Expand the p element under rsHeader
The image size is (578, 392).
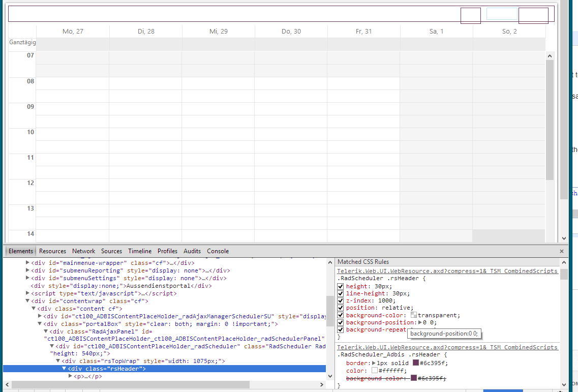(x=70, y=376)
